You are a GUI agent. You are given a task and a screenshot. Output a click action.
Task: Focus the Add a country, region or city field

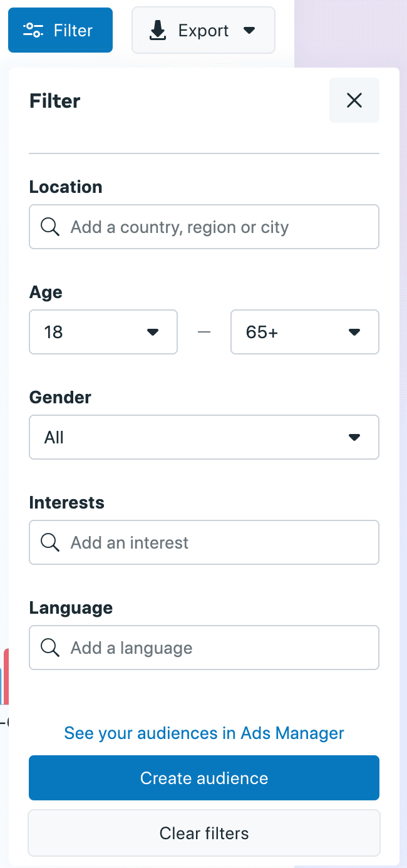tap(213, 227)
